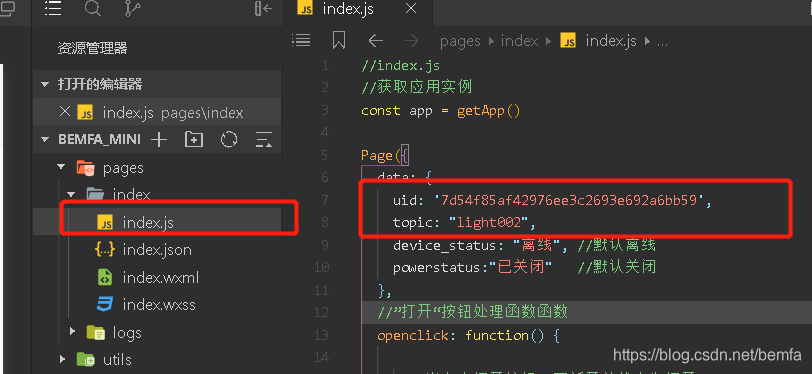
Task: Click the powerstatus line in code
Action: pos(524,267)
